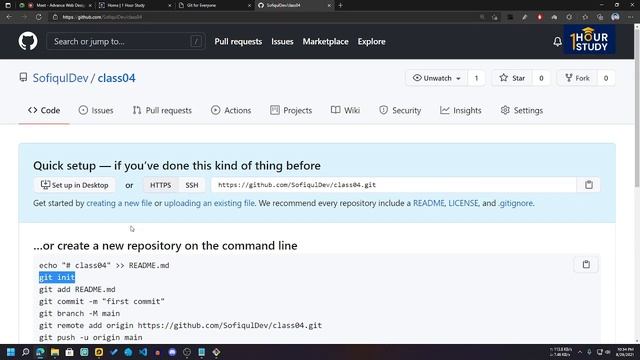640x360 pixels.
Task: Click the browser address bar
Action: click(261, 17)
